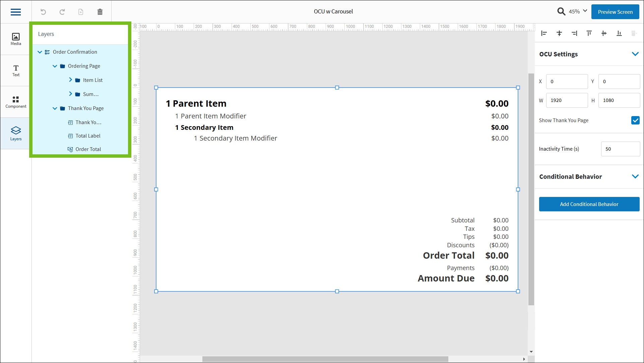The image size is (644, 363).
Task: Align selection to bottom edge icon
Action: pos(619,33)
